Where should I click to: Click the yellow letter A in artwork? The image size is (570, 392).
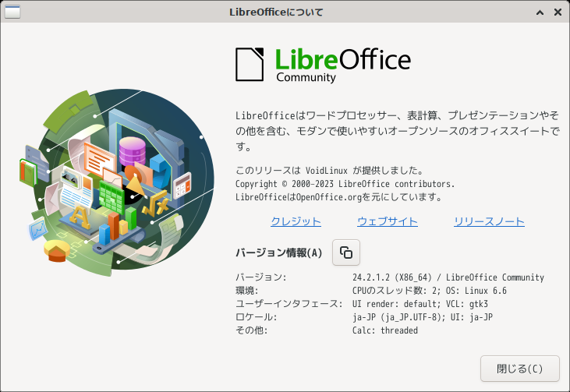click(80, 217)
